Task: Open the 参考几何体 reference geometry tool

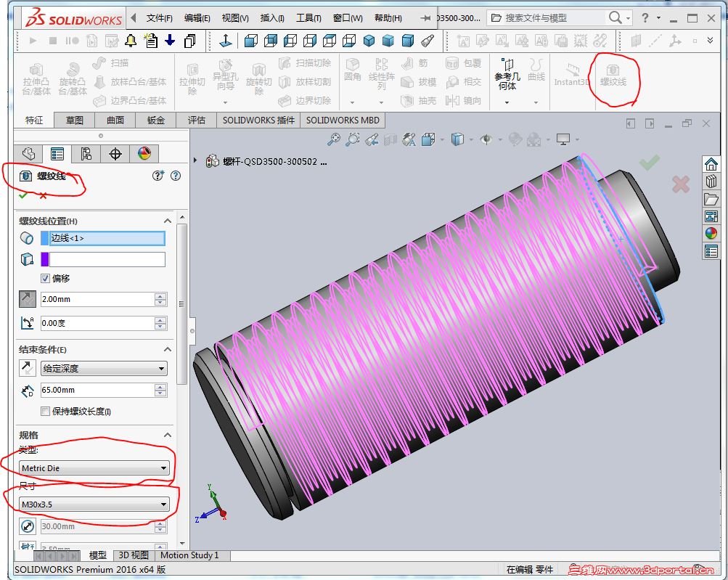Action: point(507,74)
